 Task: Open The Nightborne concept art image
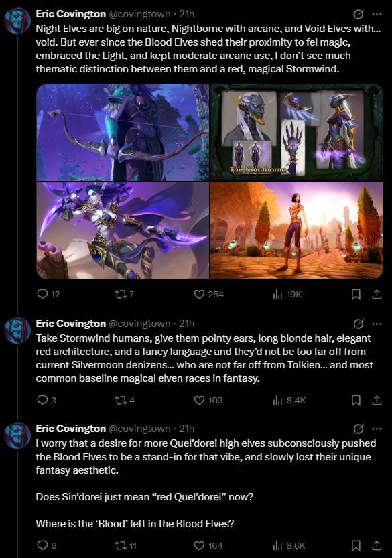coord(297,133)
